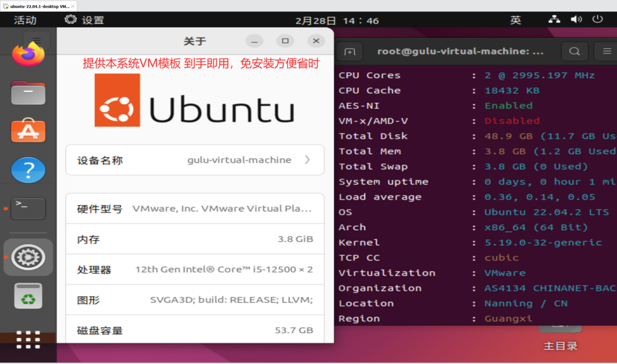Click the OS Ubuntu 22.04.2 LTS line
The width and height of the screenshot is (617, 364).
[x=474, y=212]
